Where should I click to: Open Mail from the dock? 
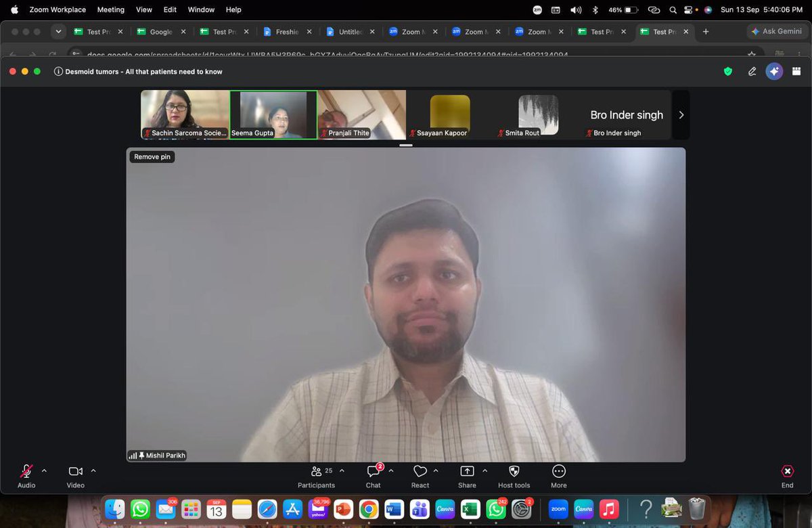[165, 509]
